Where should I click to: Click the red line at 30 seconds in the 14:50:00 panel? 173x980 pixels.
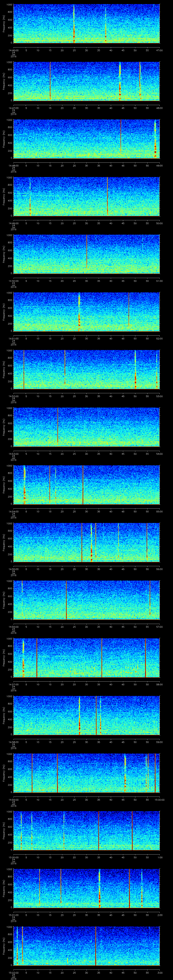pyautogui.click(x=87, y=252)
